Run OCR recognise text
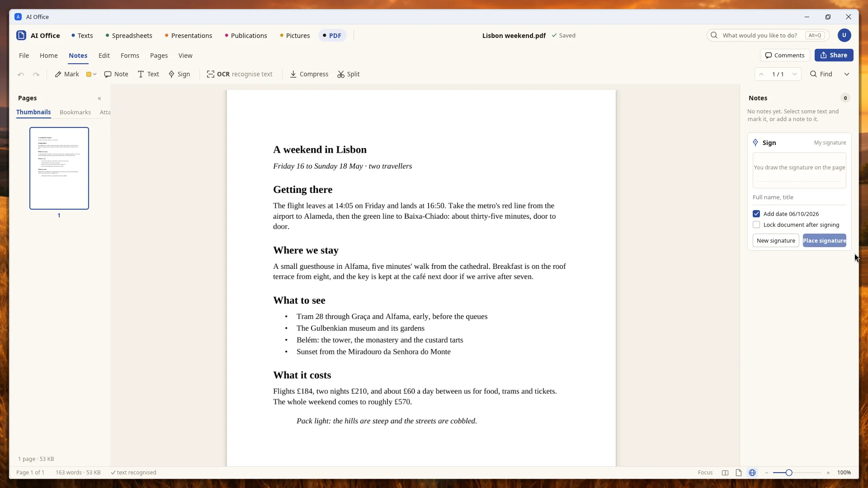Viewport: 868px width, 488px height. pos(240,74)
